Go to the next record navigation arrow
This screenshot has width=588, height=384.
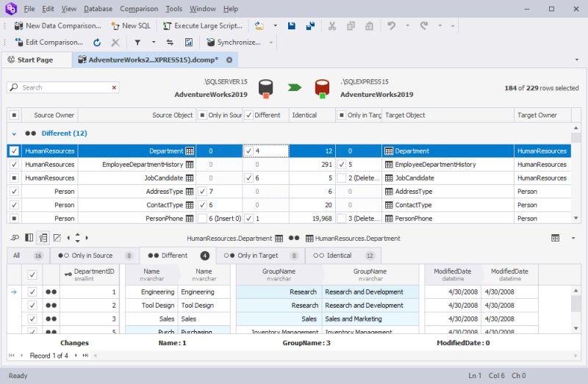click(x=76, y=355)
